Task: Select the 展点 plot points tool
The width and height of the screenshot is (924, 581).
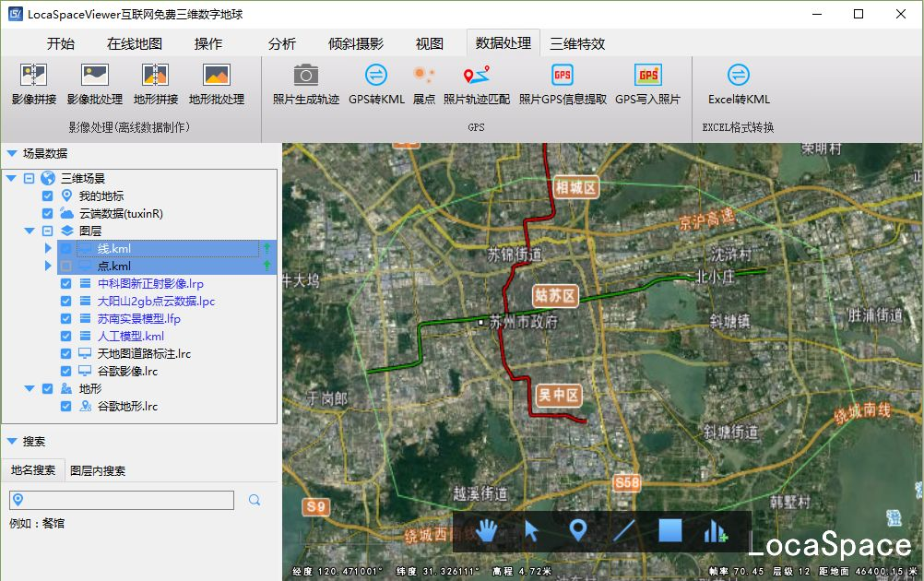Action: [x=423, y=84]
